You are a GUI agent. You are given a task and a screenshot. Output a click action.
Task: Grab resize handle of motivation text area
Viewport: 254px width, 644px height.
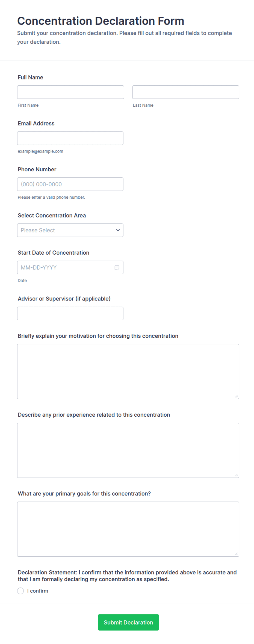[x=236, y=396]
